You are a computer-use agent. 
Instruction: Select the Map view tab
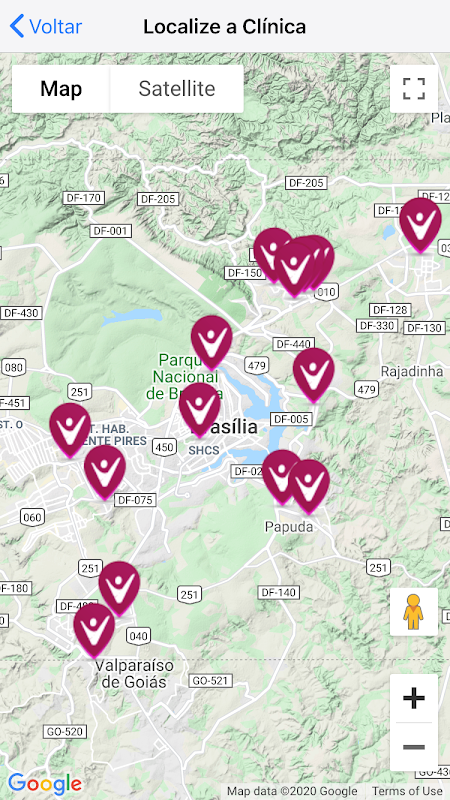pos(61,89)
